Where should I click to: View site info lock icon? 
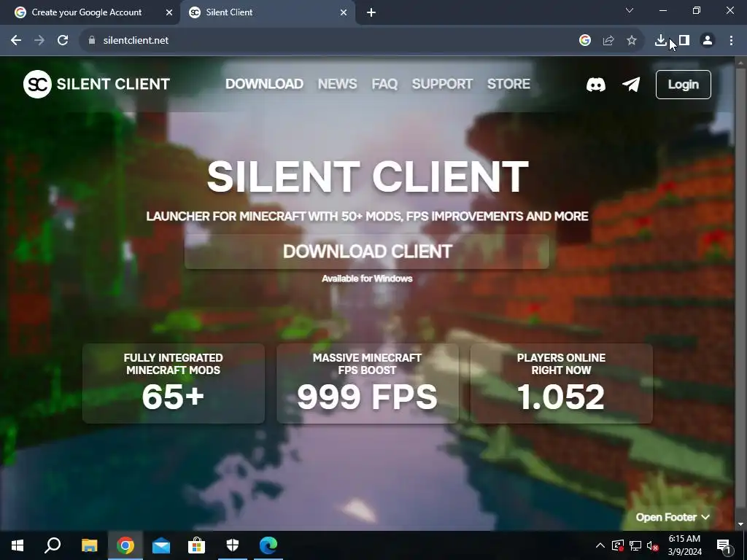point(92,41)
